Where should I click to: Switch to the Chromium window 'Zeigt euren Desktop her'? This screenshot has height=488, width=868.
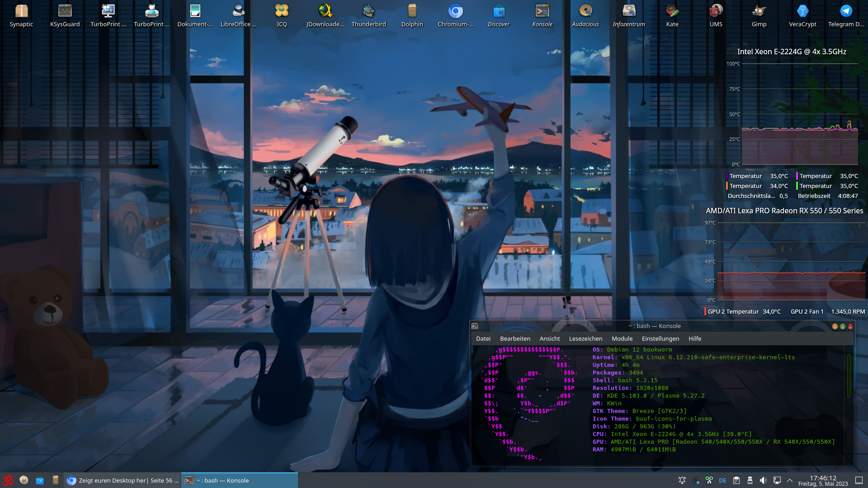[x=122, y=480]
